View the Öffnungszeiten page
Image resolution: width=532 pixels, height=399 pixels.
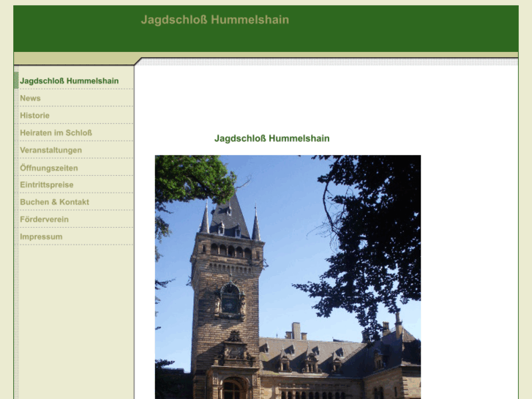click(49, 168)
